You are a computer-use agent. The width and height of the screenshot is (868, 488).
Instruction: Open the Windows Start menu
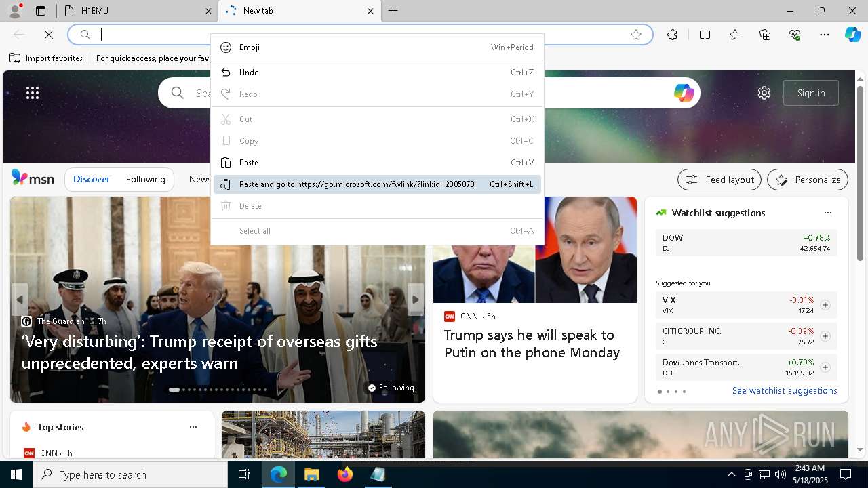pyautogui.click(x=16, y=474)
